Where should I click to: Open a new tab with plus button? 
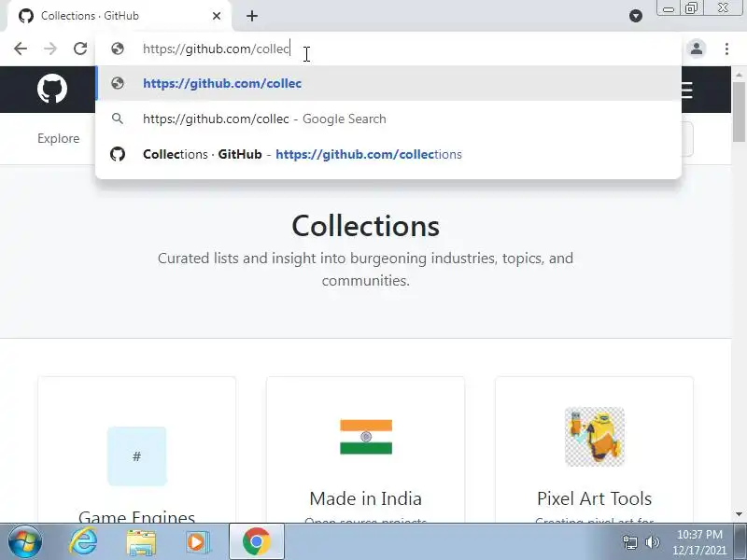(252, 16)
